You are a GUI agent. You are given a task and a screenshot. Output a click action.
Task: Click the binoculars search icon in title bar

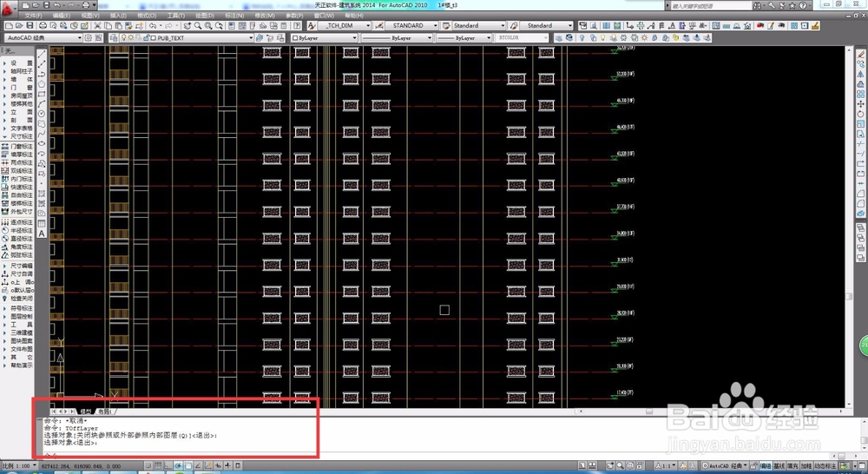tap(757, 5)
